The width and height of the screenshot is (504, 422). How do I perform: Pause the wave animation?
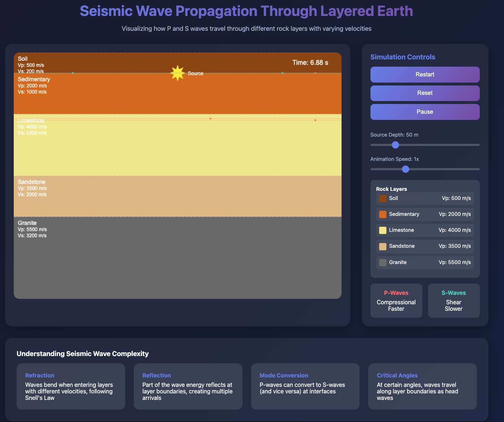[425, 112]
